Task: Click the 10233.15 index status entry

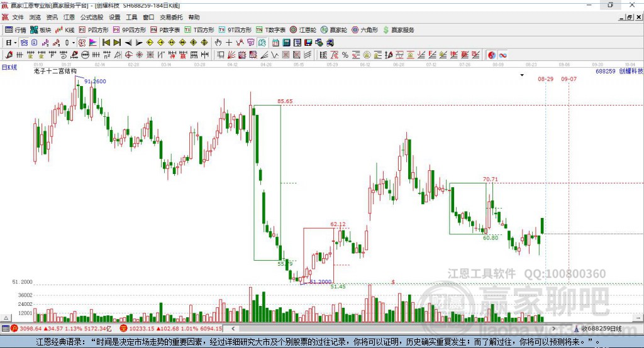Action: [x=171, y=329]
